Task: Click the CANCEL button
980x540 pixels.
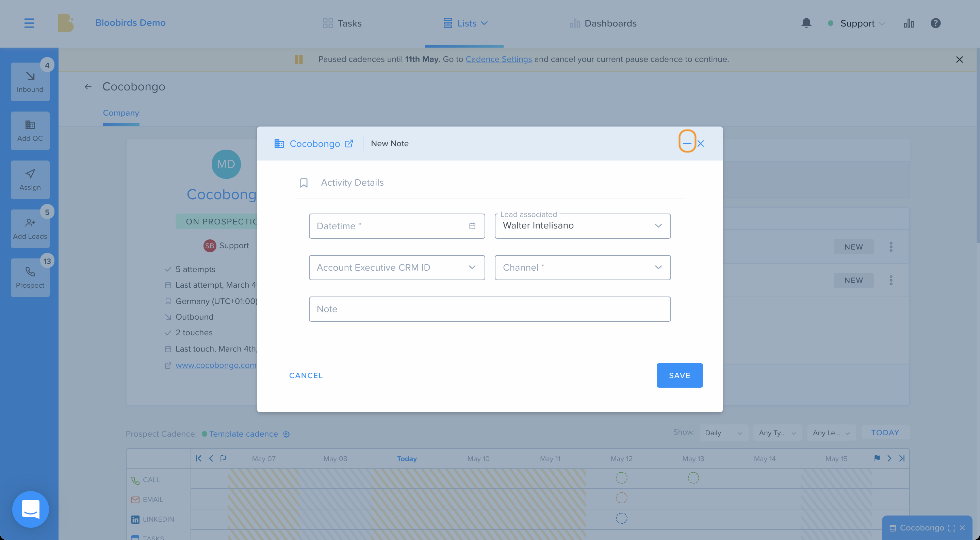Action: 306,376
